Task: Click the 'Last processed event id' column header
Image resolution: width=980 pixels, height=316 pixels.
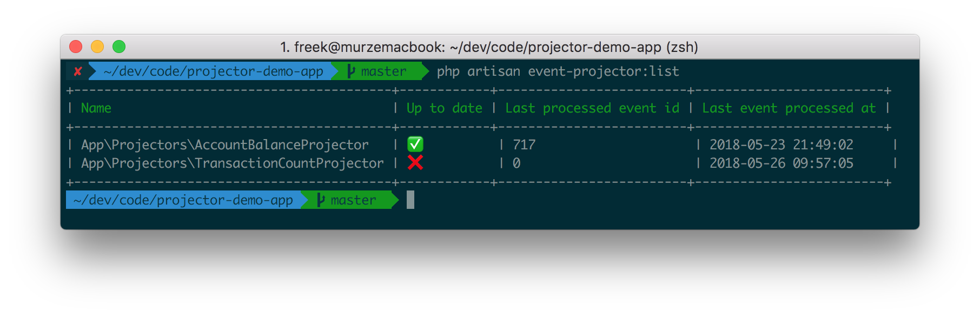Action: click(592, 108)
